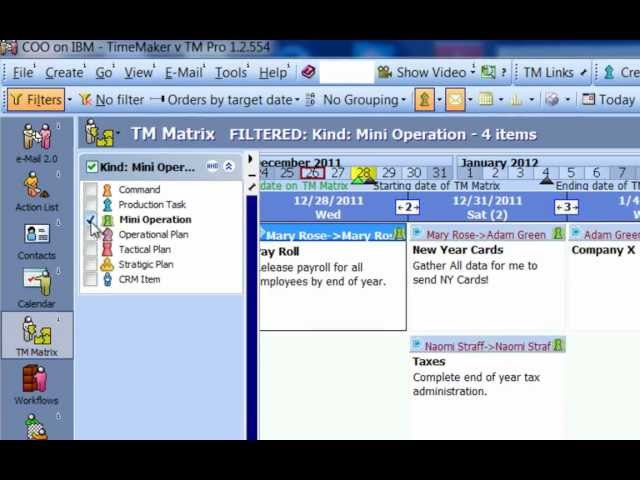Click the ←2→ column width control
Viewport: 640px width, 480px height.
click(x=407, y=207)
